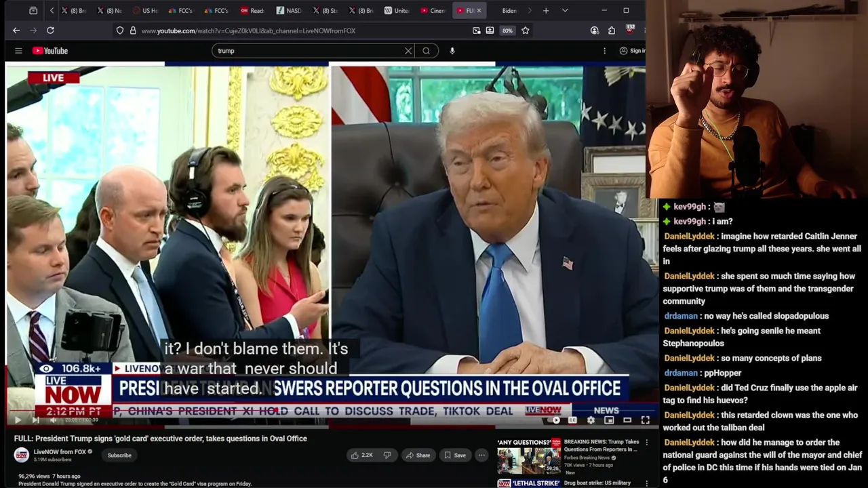
Task: Open YouTube settings three-dot menu beside Sign in
Action: click(604, 51)
